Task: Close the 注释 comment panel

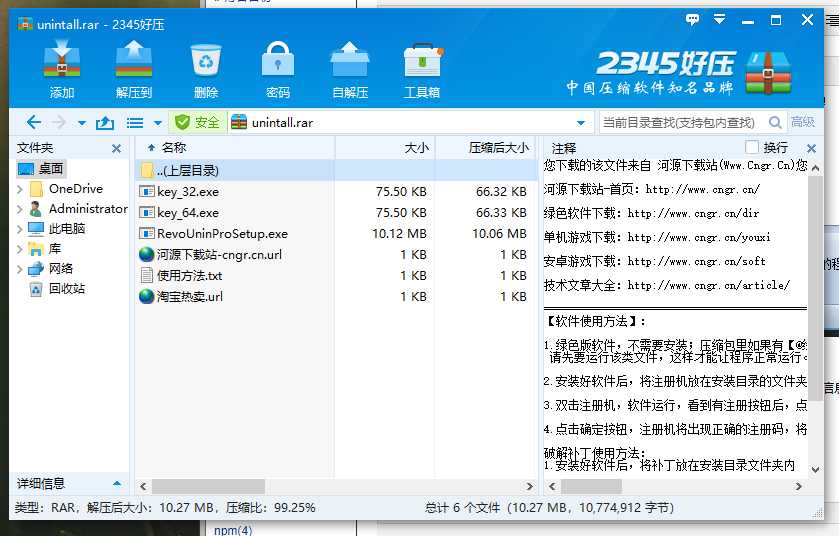Action: 811,149
